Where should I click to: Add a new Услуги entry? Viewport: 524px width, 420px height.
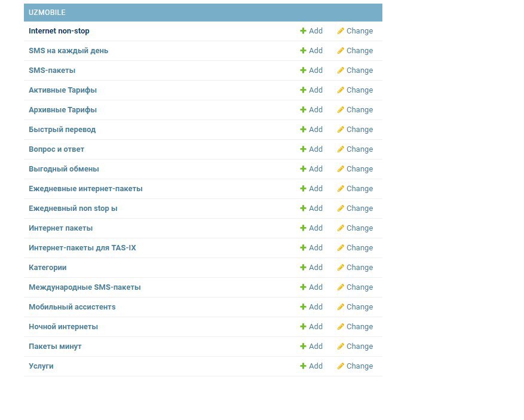coord(311,366)
